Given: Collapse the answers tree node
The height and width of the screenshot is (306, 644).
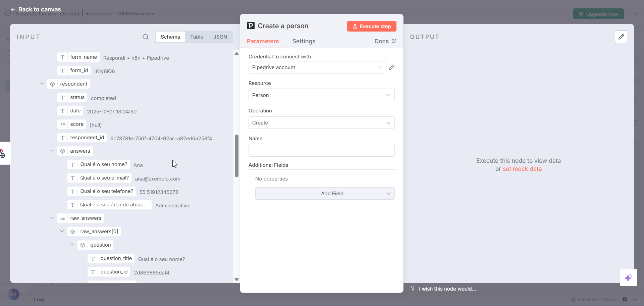Looking at the screenshot, I should click(x=52, y=151).
